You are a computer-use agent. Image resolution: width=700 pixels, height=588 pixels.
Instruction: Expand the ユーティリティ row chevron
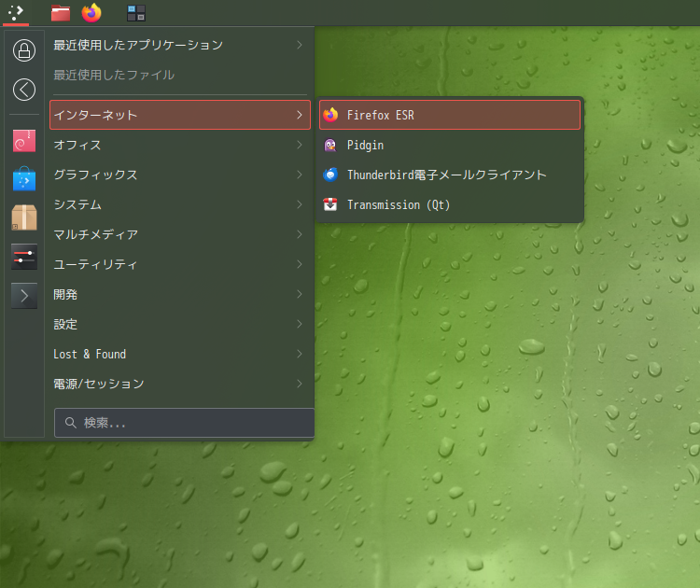pyautogui.click(x=300, y=264)
